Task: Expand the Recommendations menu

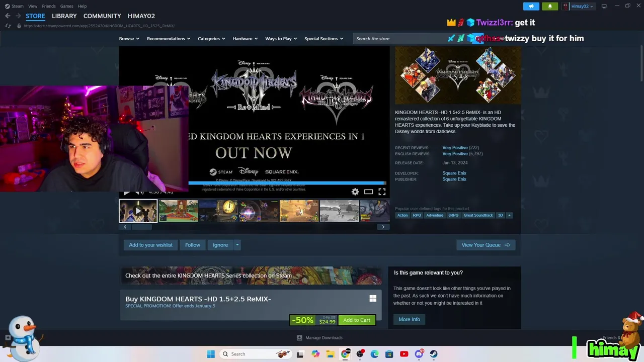Action: point(169,39)
